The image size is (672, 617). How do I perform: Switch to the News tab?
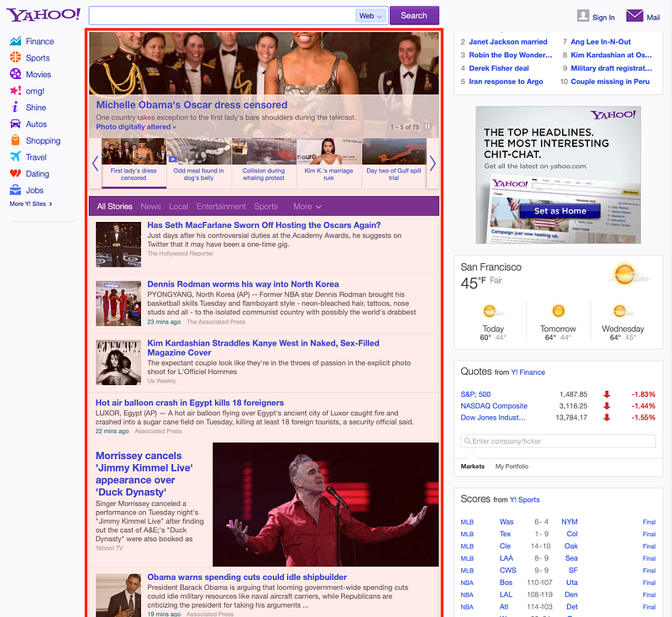click(x=151, y=206)
